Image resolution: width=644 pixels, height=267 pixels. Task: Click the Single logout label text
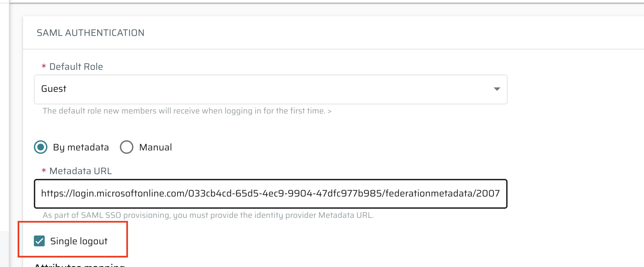79,241
